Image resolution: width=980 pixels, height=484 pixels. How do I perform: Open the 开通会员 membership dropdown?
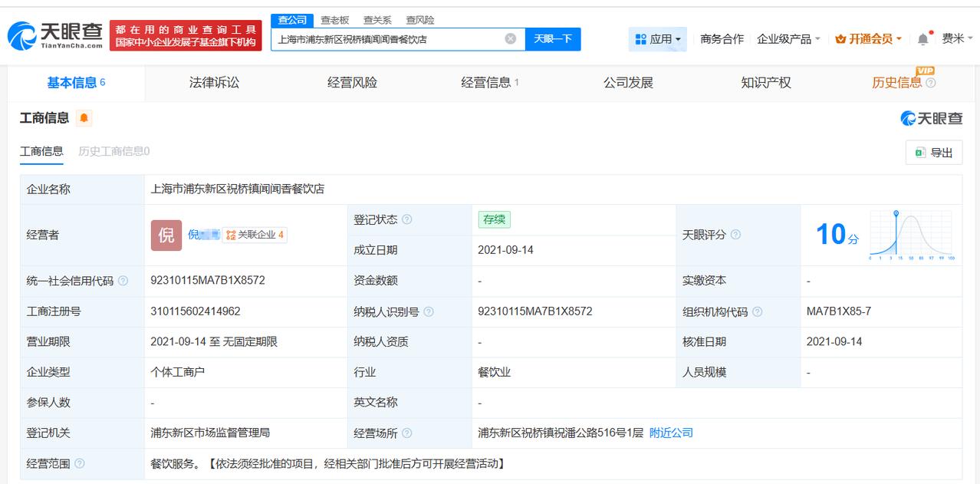(869, 39)
